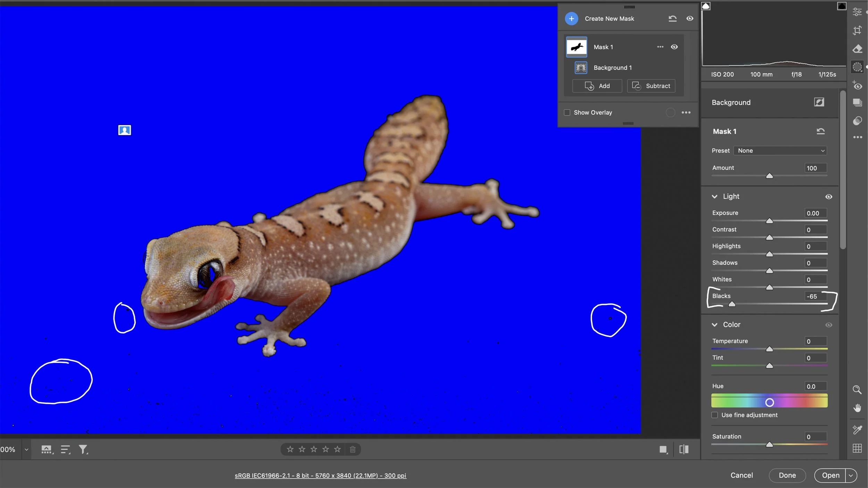Enable the Show Overlay checkbox

(567, 112)
